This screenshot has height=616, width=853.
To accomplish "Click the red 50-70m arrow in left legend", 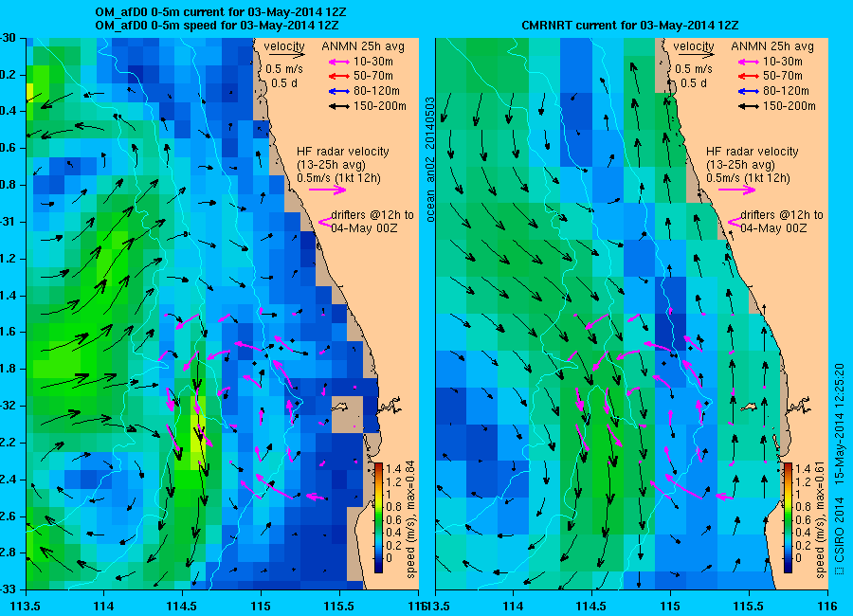I will tap(339, 76).
